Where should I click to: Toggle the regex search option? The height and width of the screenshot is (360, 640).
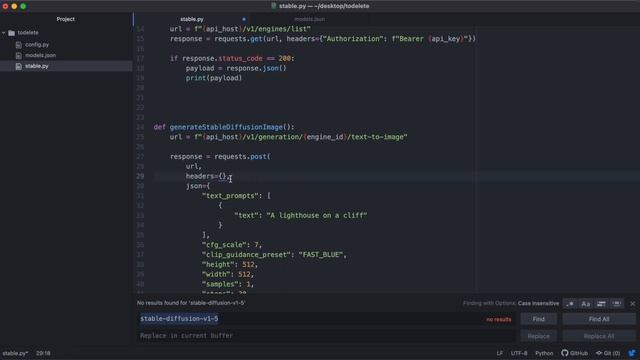tap(570, 304)
